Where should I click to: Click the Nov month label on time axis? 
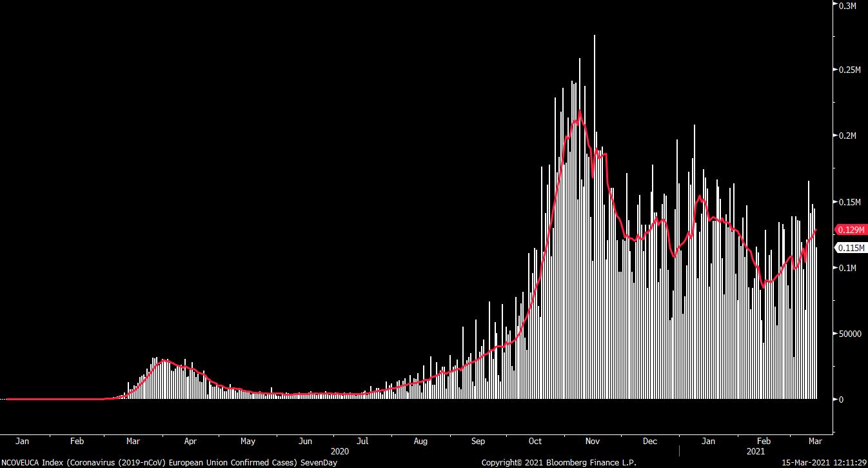pos(592,442)
